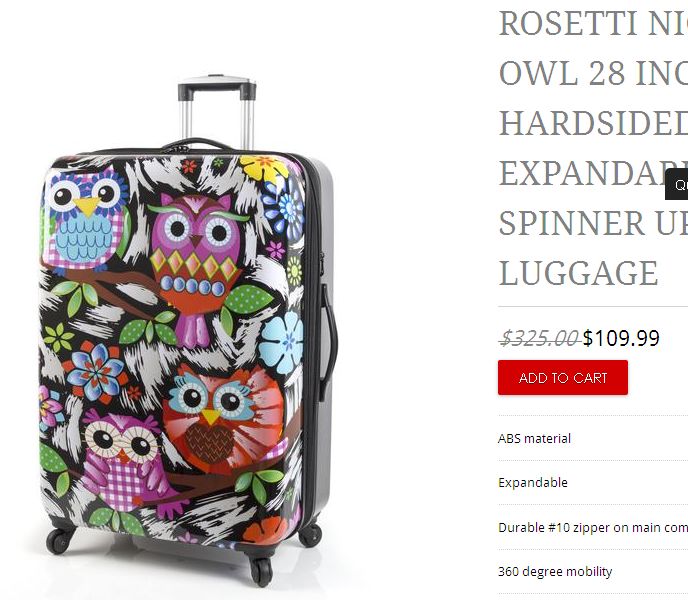Image resolution: width=688 pixels, height=600 pixels.
Task: Click the crossed-out $325.00 original price
Action: tap(540, 338)
